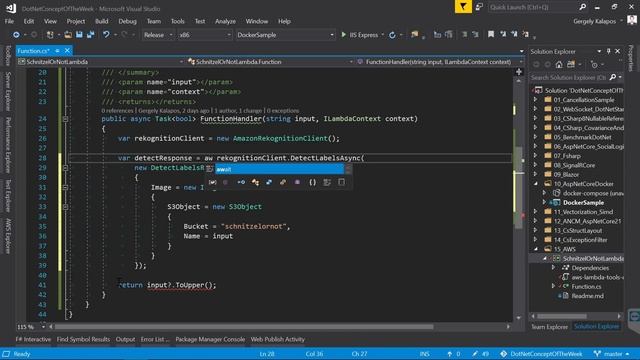Image resolution: width=640 pixels, height=360 pixels.
Task: Open the SchnitzelOrNotLambda.Function type dropdown
Action: coord(351,62)
